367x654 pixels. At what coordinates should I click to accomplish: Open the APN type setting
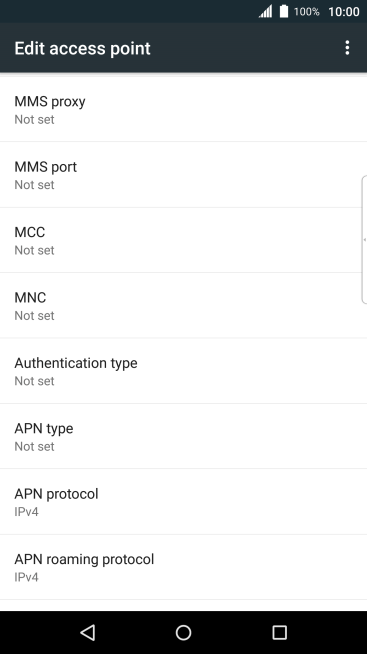184,436
